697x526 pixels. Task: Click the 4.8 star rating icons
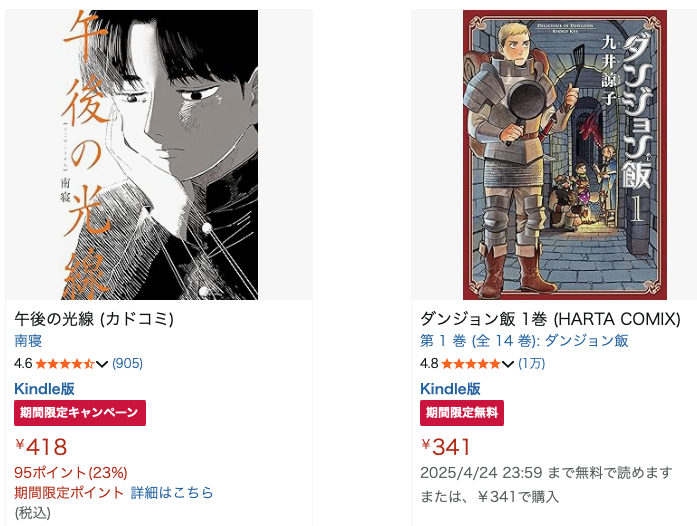coord(471,364)
